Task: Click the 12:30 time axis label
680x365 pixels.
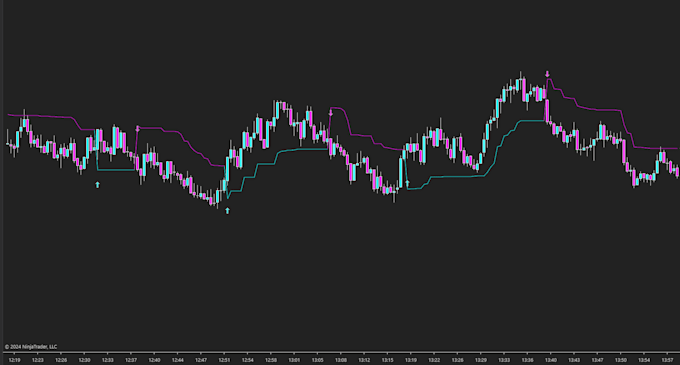Action: [x=84, y=360]
